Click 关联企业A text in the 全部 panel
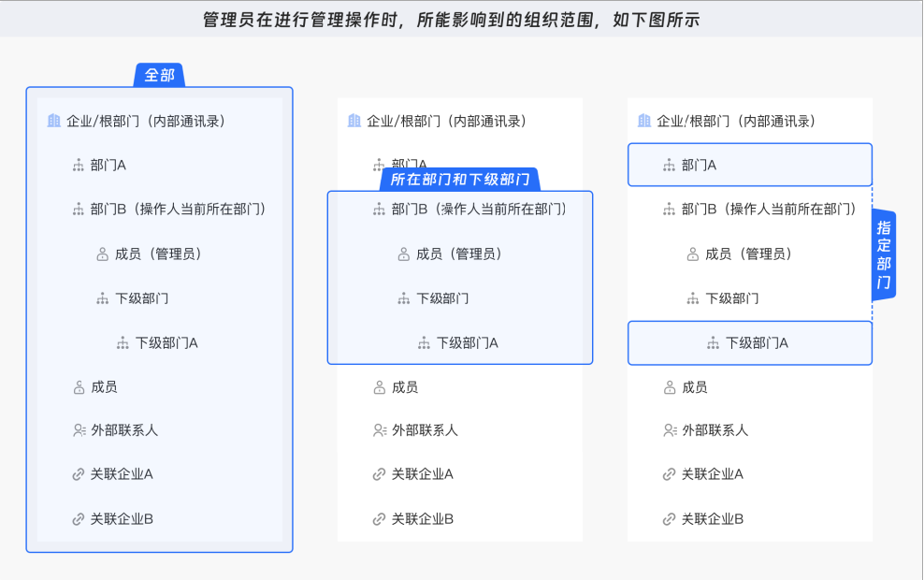The image size is (924, 580). point(122,474)
